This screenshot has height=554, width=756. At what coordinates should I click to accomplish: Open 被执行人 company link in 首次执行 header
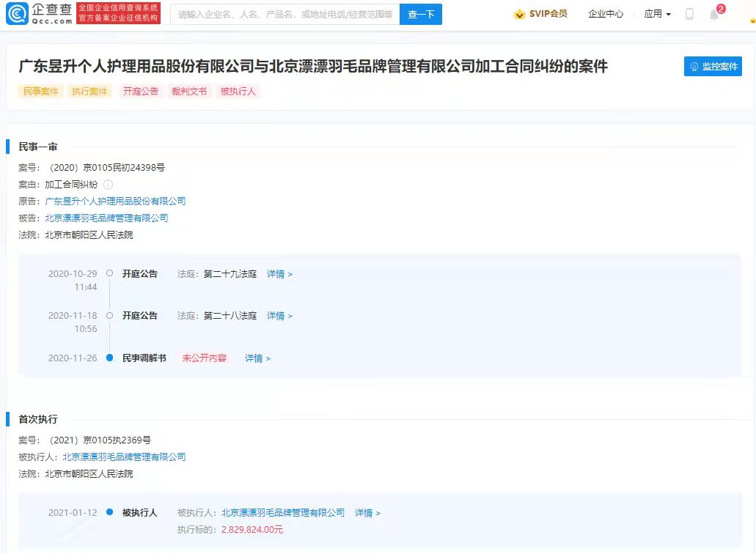pos(124,457)
